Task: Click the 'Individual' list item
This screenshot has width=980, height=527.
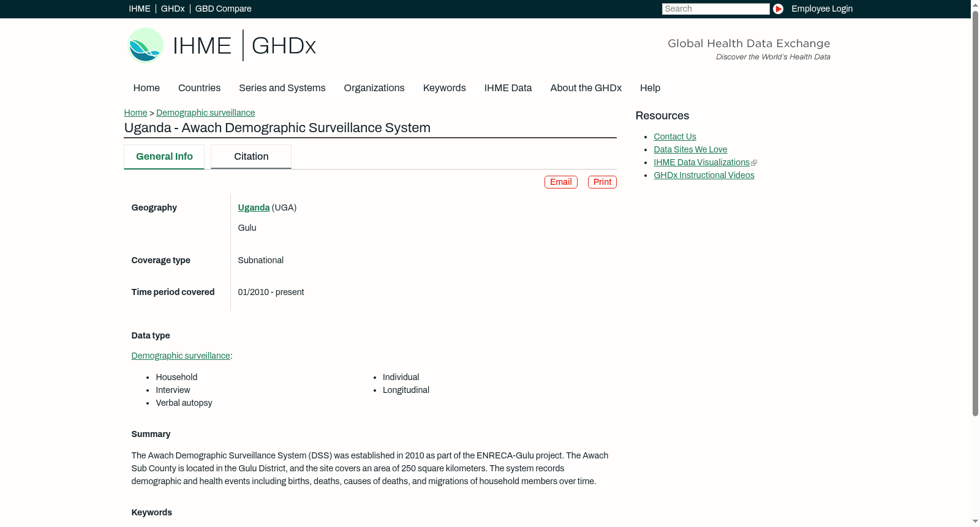Action: pos(401,377)
